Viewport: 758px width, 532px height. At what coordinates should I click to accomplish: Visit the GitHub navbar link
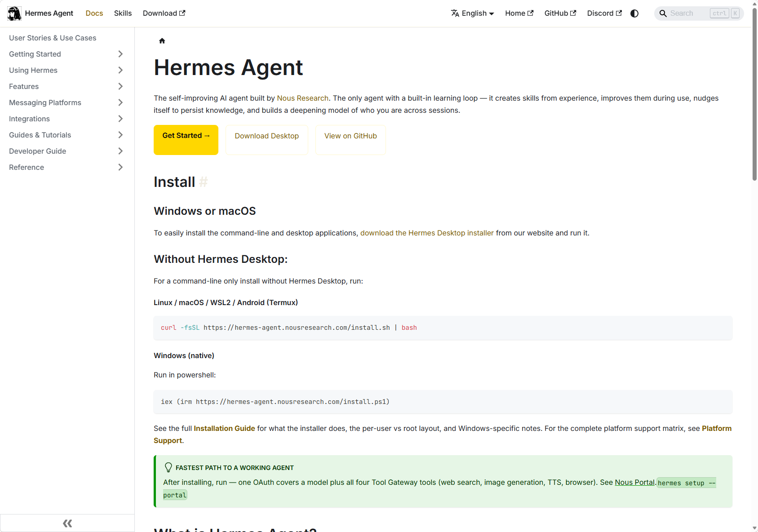tap(560, 13)
